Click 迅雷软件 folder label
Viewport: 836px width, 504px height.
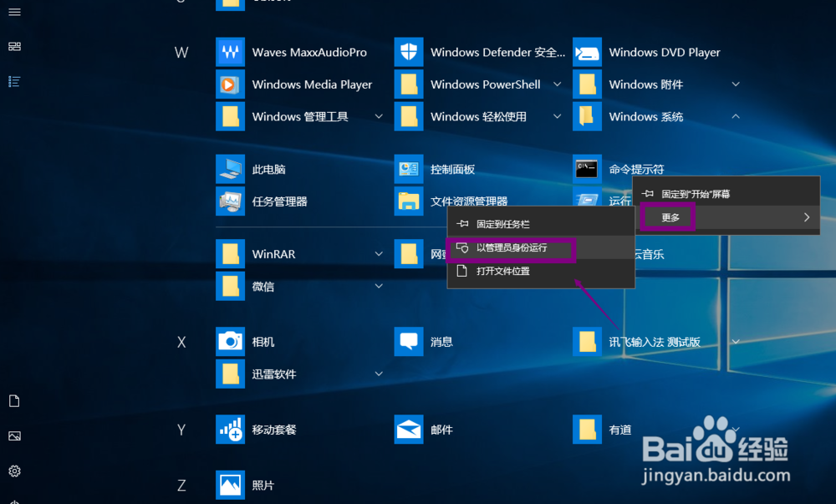(x=274, y=374)
